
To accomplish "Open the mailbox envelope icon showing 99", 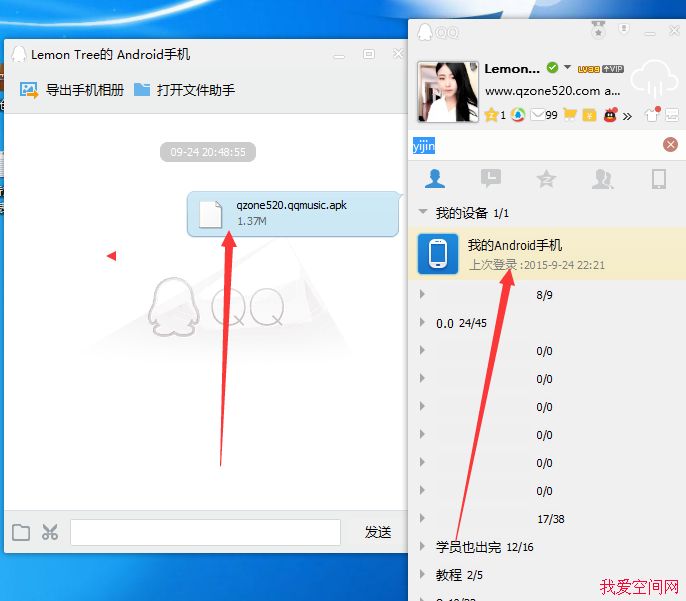I will [x=538, y=115].
